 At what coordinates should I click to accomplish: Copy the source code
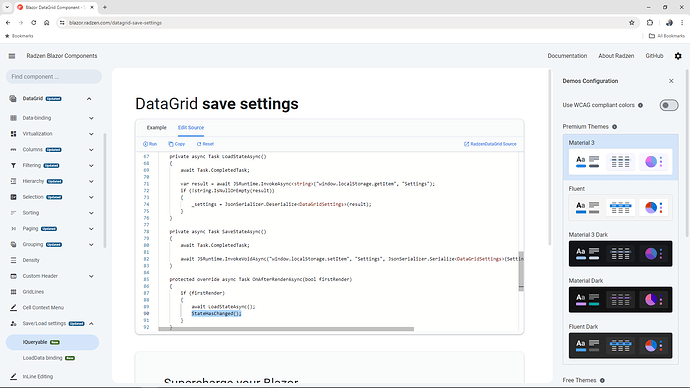(176, 144)
